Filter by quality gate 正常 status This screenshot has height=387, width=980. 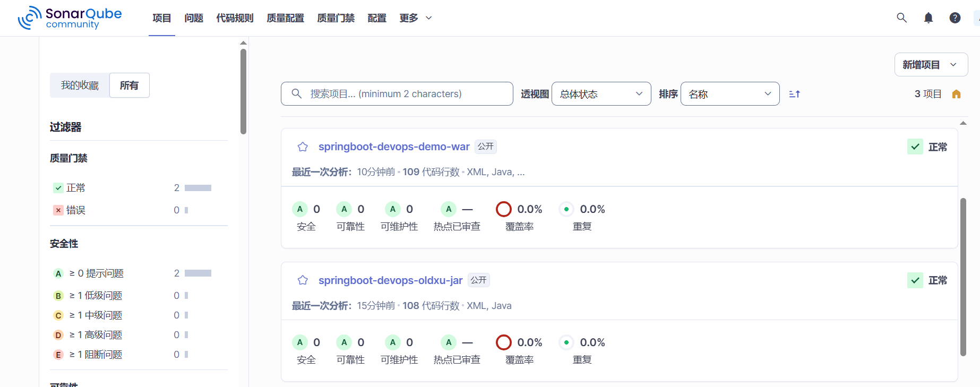pyautogui.click(x=75, y=188)
